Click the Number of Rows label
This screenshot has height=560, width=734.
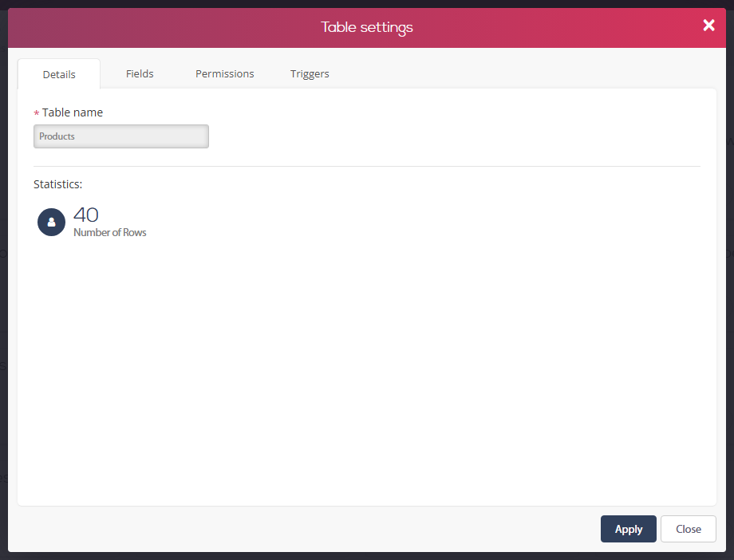pyautogui.click(x=110, y=232)
